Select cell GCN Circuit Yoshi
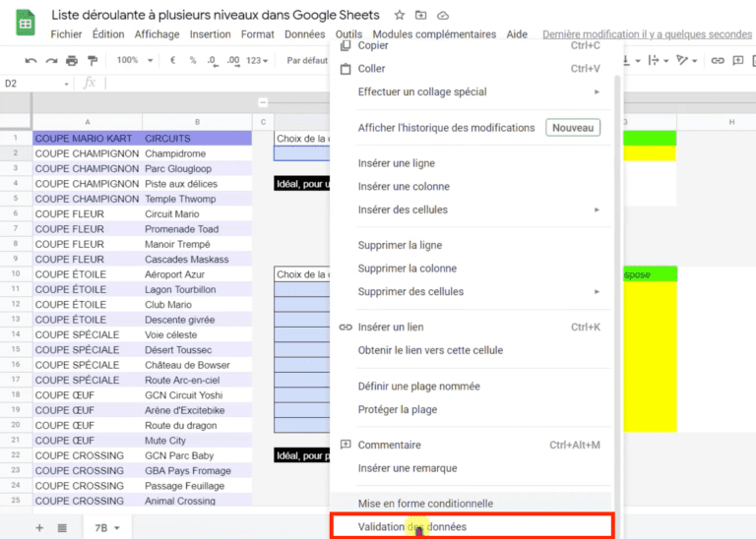Viewport: 756px width, 539px height. click(x=197, y=395)
